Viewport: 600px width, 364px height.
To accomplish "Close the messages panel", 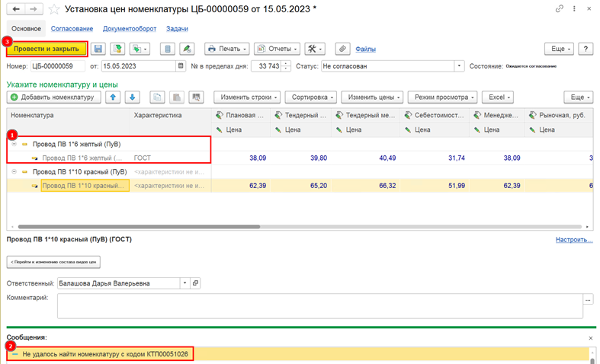I will tap(590, 338).
